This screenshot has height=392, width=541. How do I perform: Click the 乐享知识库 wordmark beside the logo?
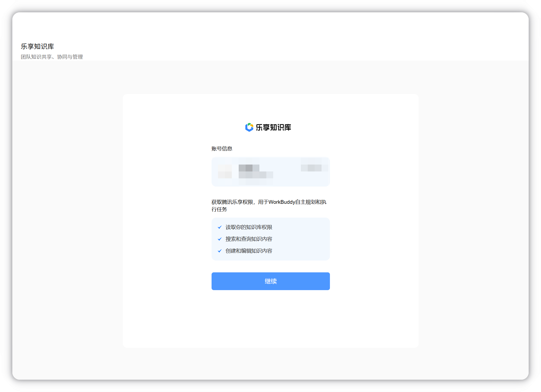click(273, 127)
